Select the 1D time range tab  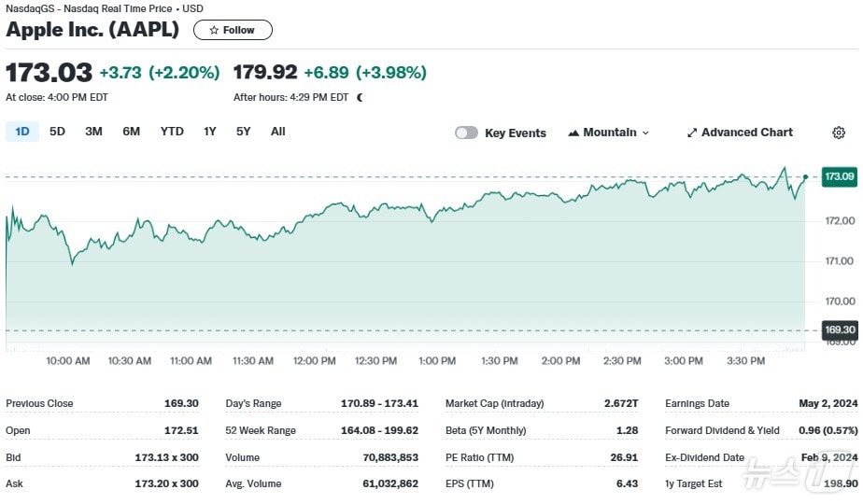click(x=21, y=132)
